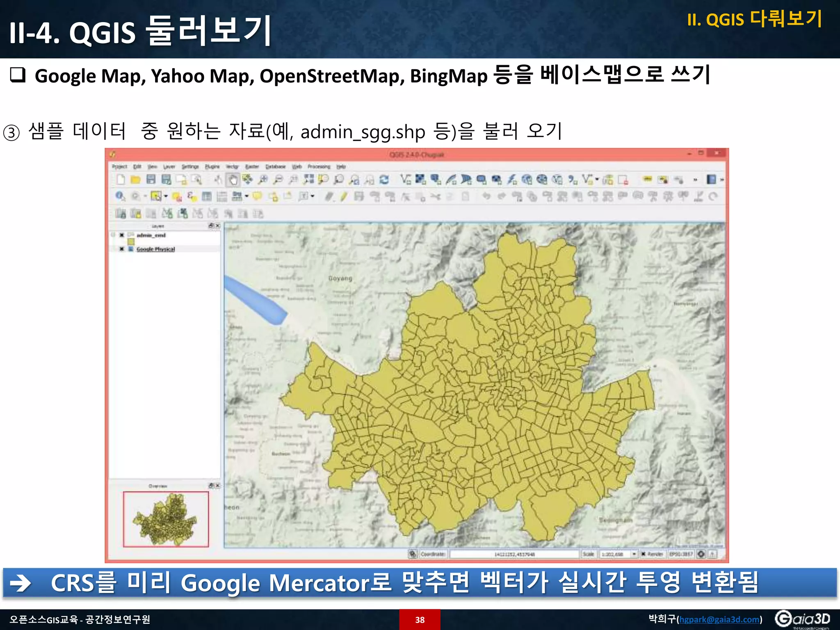Undock the Overview panel
840x630 pixels.
tap(211, 486)
